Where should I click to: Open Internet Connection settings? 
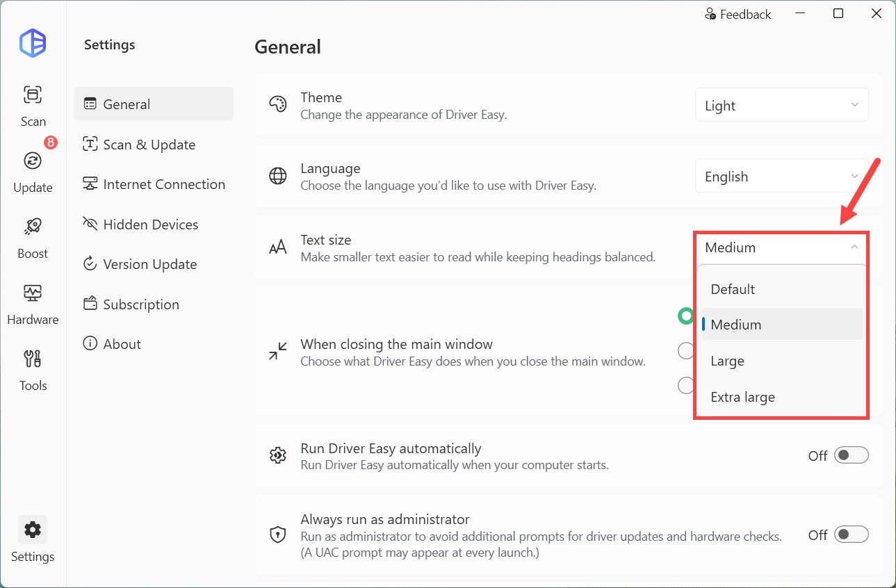pos(154,184)
